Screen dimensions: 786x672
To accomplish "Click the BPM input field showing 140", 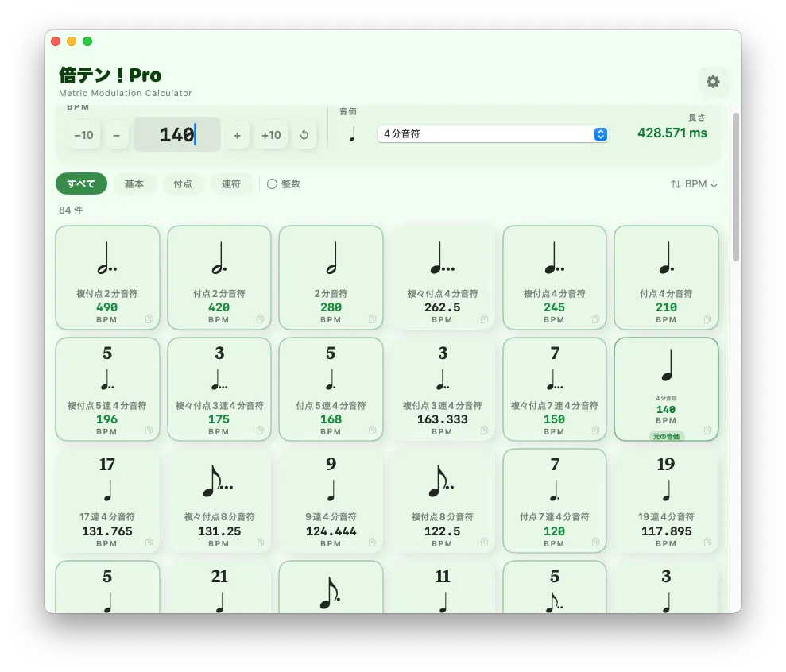I will 177,134.
